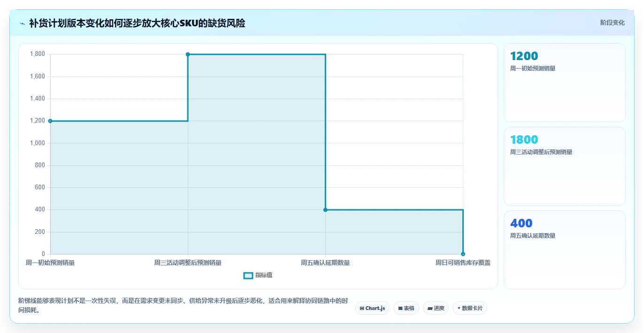Click the y-axis value 600
This screenshot has width=644, height=333.
point(40,187)
